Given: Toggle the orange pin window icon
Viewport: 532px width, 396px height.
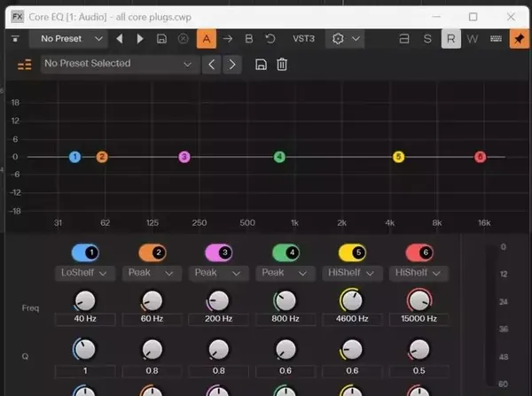Looking at the screenshot, I should click(519, 39).
